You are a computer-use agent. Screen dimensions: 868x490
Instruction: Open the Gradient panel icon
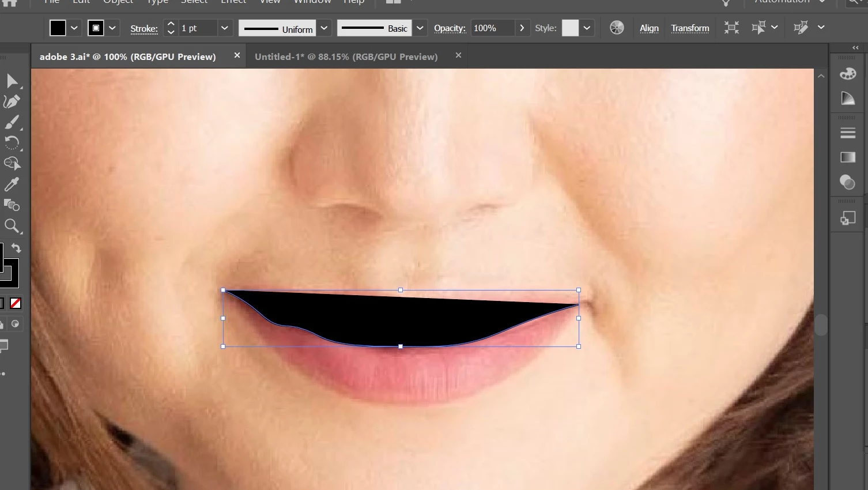(848, 157)
